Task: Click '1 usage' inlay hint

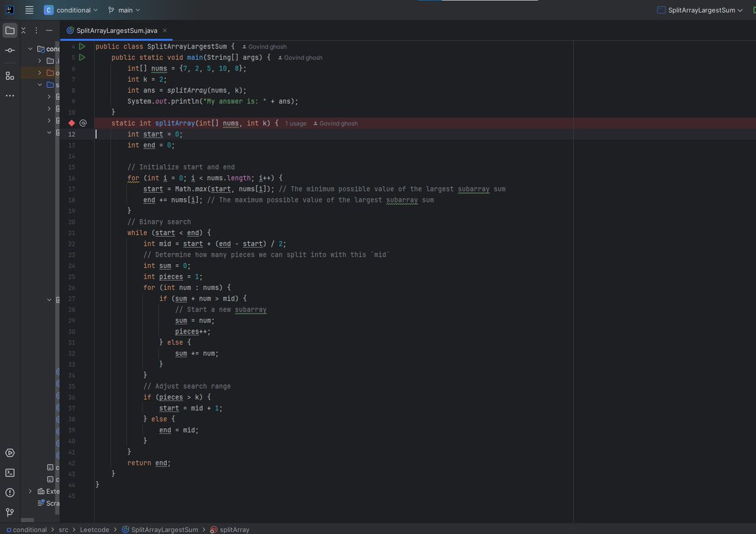Action: [295, 124]
